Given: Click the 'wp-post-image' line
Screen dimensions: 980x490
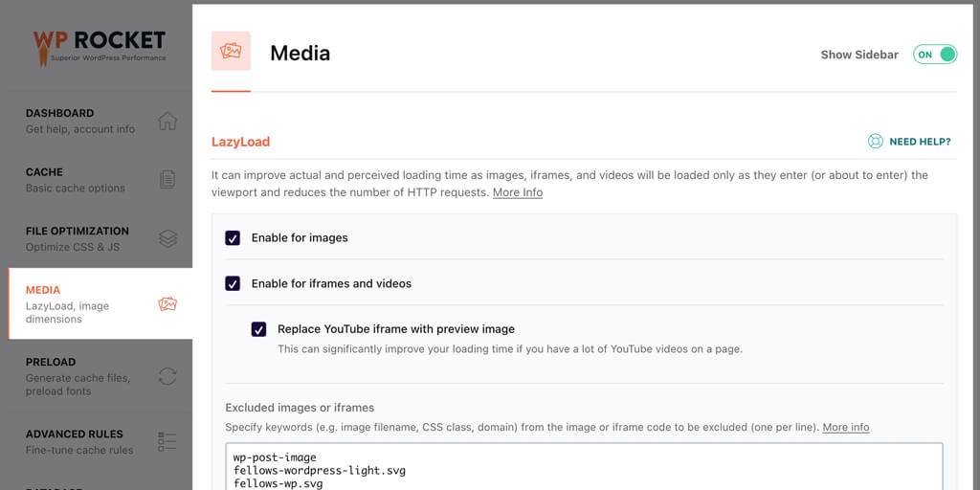Looking at the screenshot, I should 275,457.
